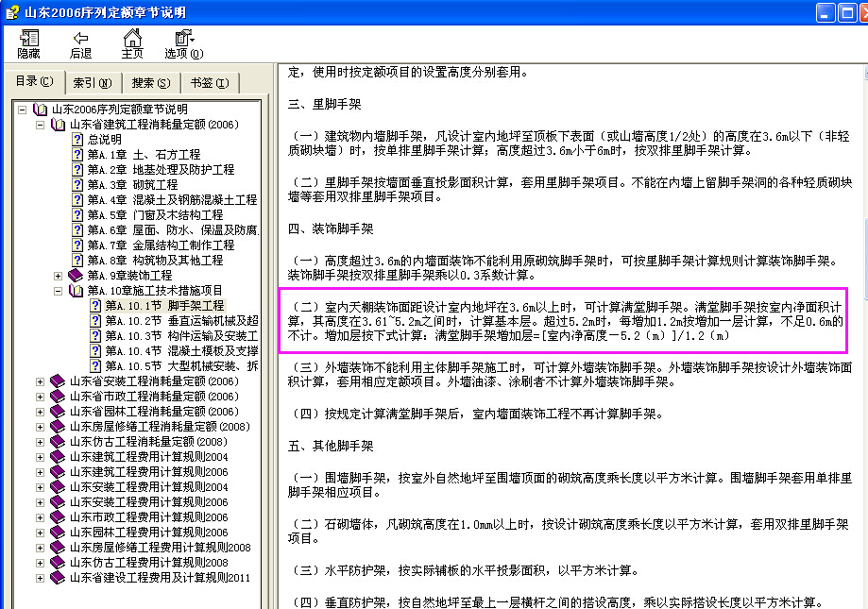Click topic icon of 第A.3章 砌筑工程

[x=78, y=185]
